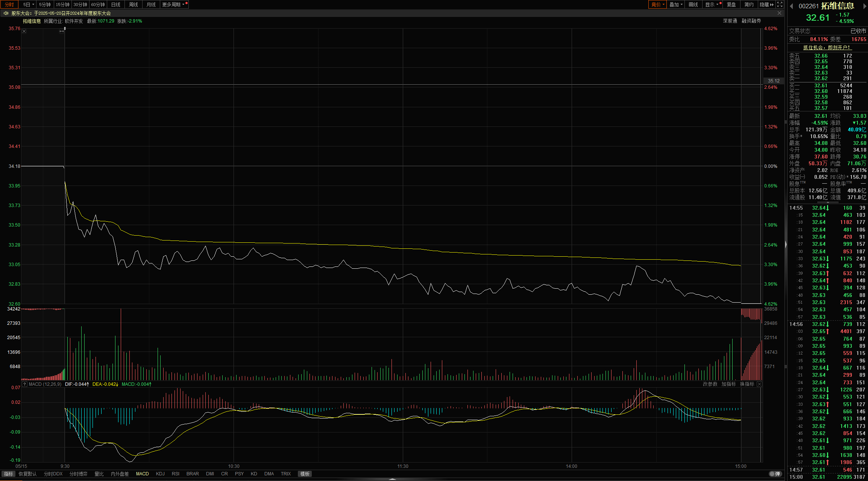The height and width of the screenshot is (481, 868).
Task: Select the MACD indicator tab
Action: click(142, 474)
